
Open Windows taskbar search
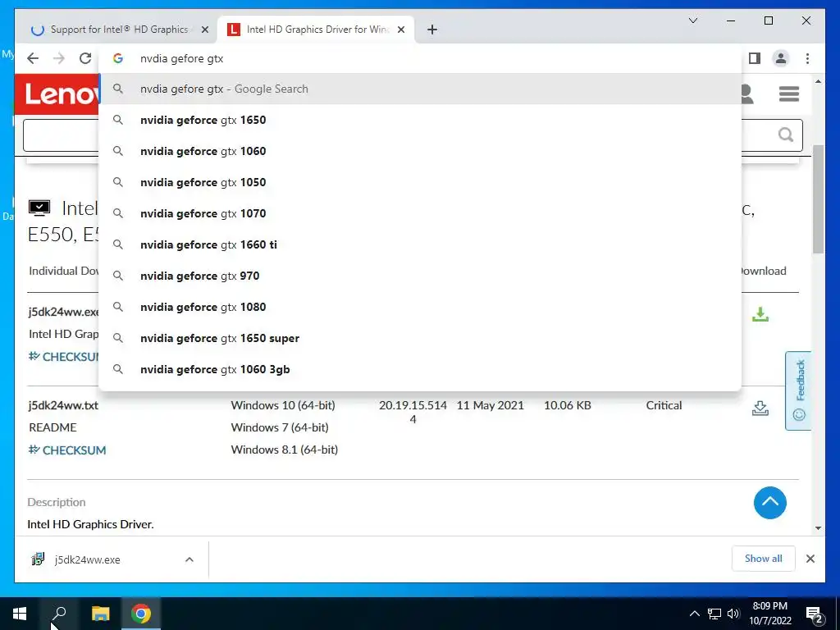[x=59, y=614]
